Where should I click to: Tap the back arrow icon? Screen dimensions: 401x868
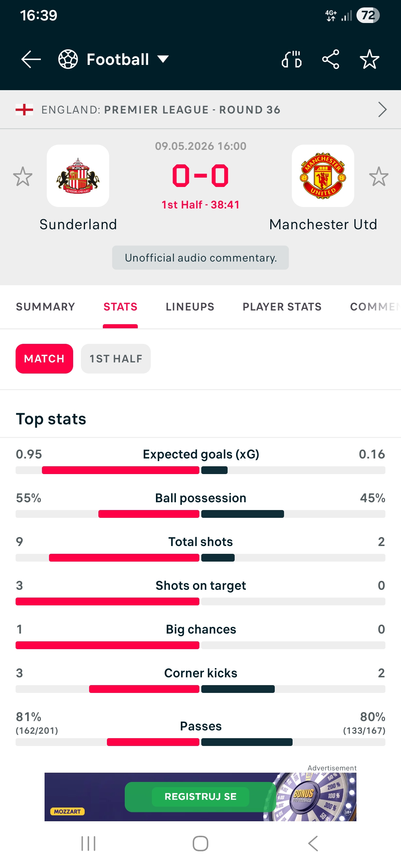click(x=31, y=59)
